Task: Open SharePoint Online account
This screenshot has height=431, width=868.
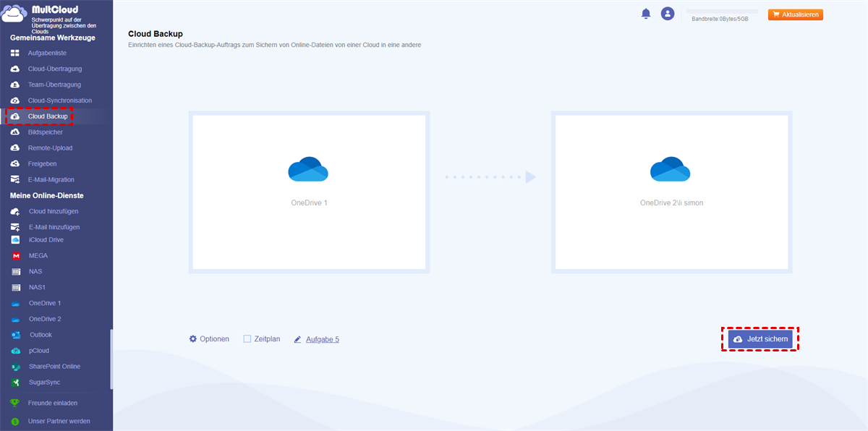Action: (x=54, y=367)
